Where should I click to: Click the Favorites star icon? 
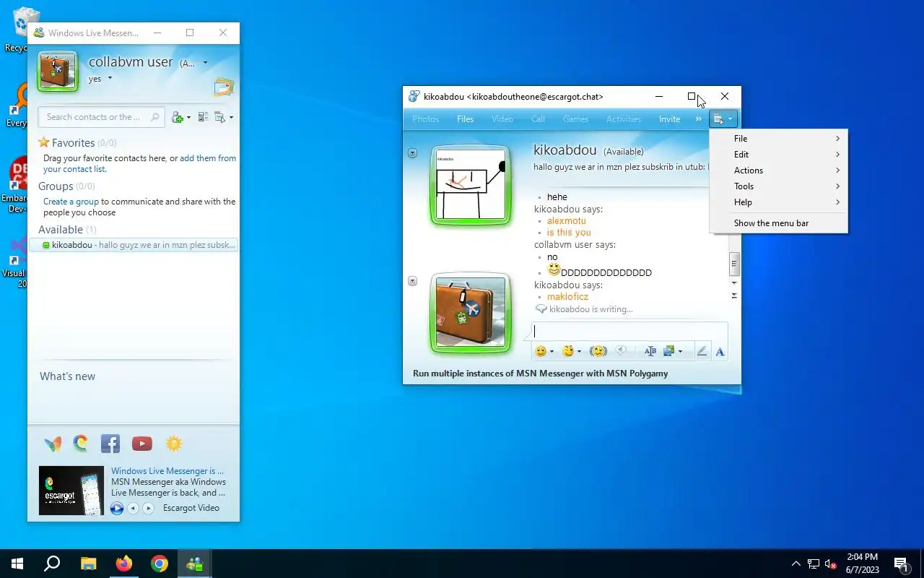(x=44, y=142)
